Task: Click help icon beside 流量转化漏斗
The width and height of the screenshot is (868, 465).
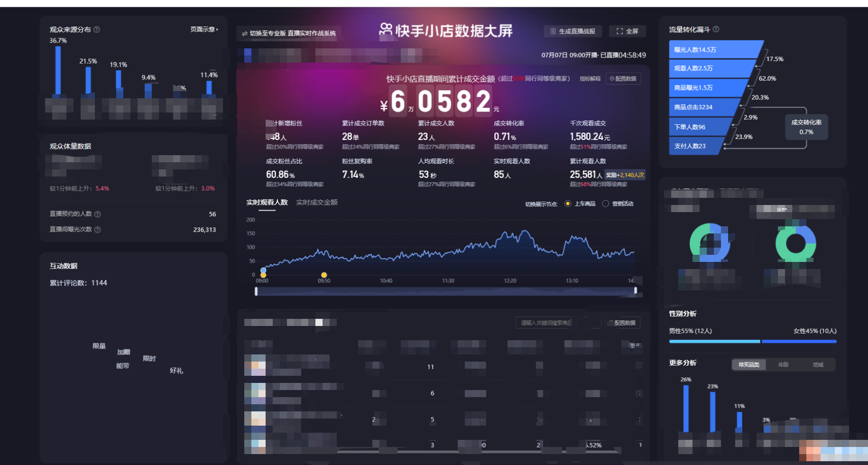Action: [x=716, y=29]
